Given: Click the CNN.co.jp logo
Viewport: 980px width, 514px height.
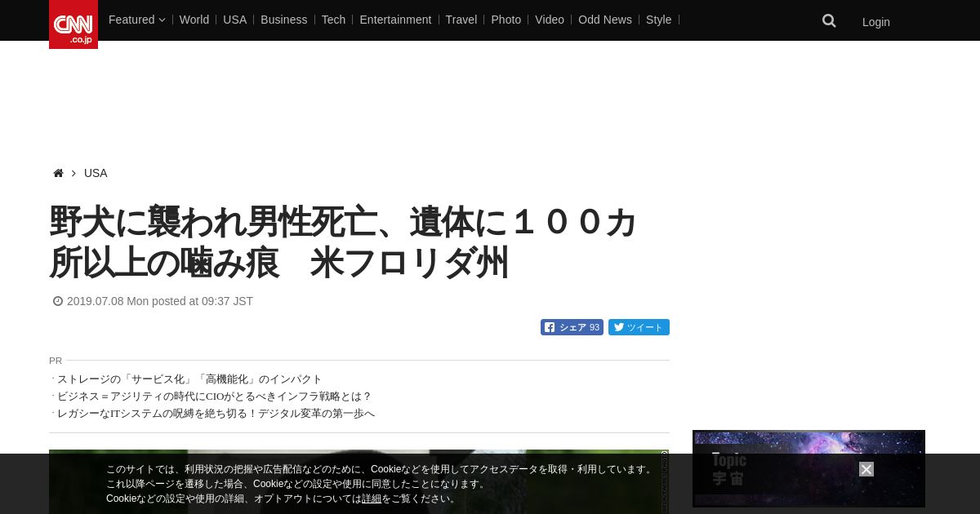Looking at the screenshot, I should pos(73,24).
